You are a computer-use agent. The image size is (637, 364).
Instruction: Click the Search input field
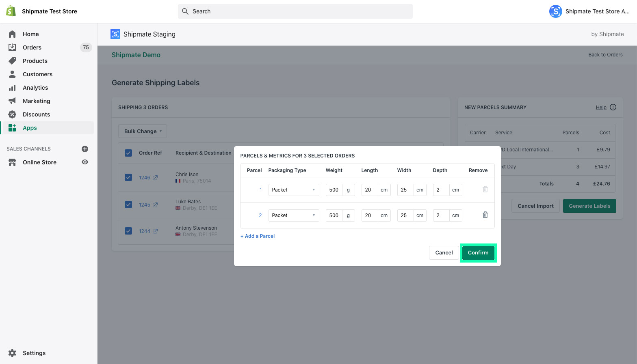click(x=295, y=11)
